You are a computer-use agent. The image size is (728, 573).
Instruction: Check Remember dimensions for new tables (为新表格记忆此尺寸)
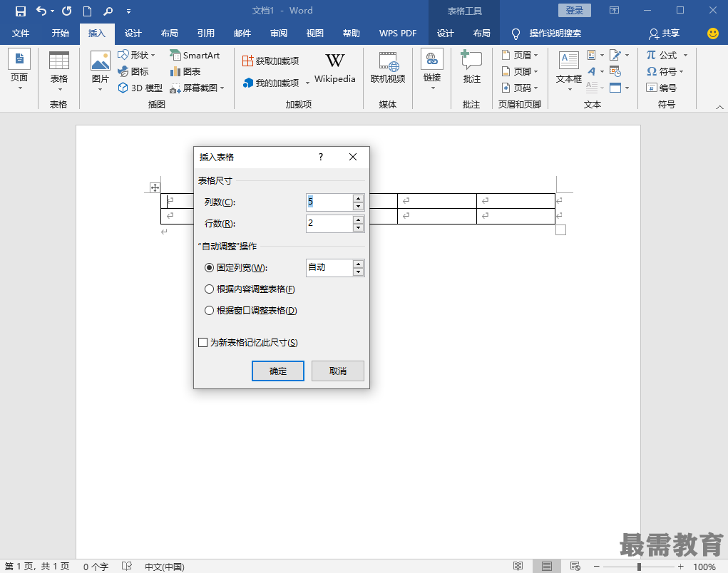248,342
